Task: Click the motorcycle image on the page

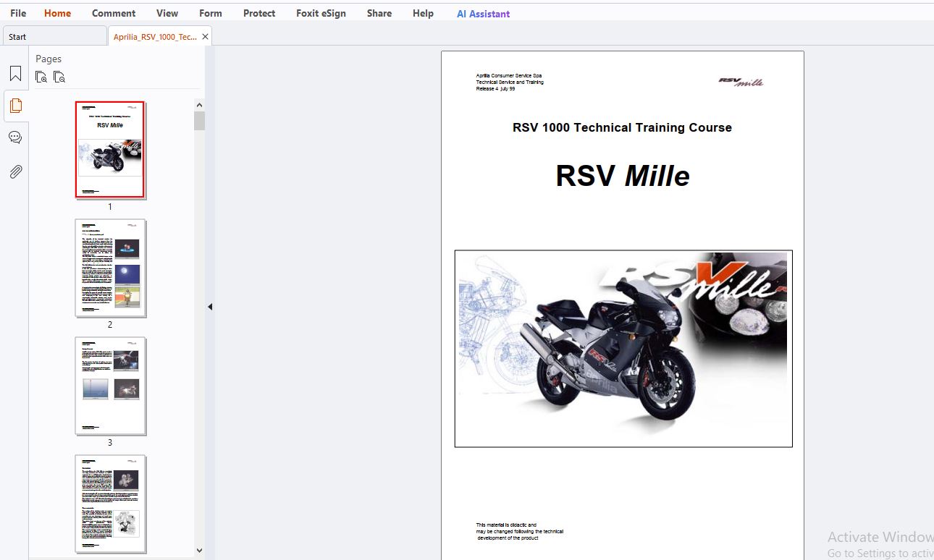Action: coord(623,348)
